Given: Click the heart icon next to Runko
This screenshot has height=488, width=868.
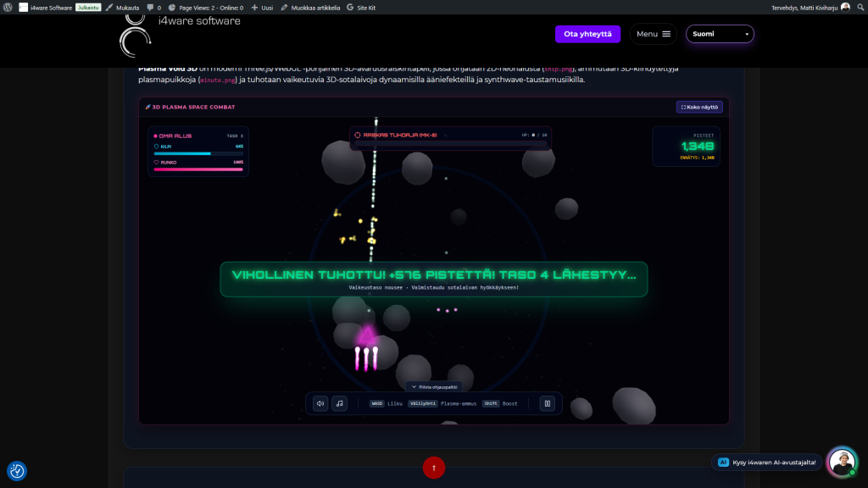Looking at the screenshot, I should [156, 162].
